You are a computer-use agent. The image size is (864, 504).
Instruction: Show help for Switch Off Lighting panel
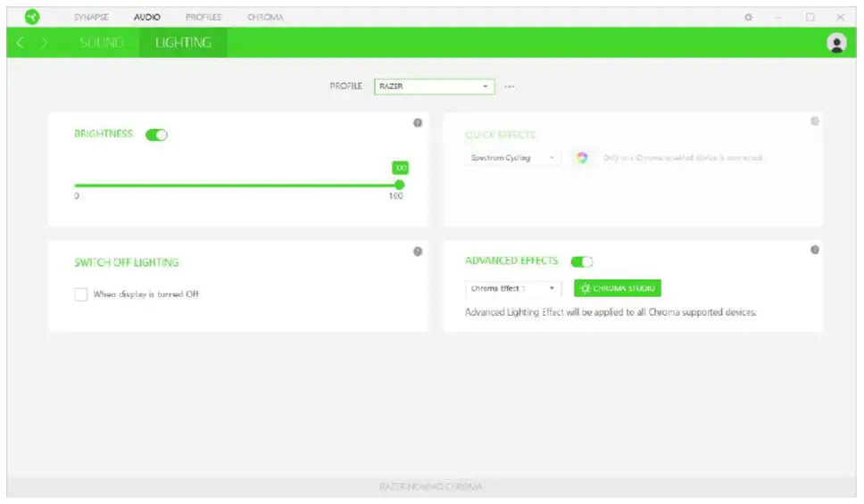pyautogui.click(x=418, y=252)
